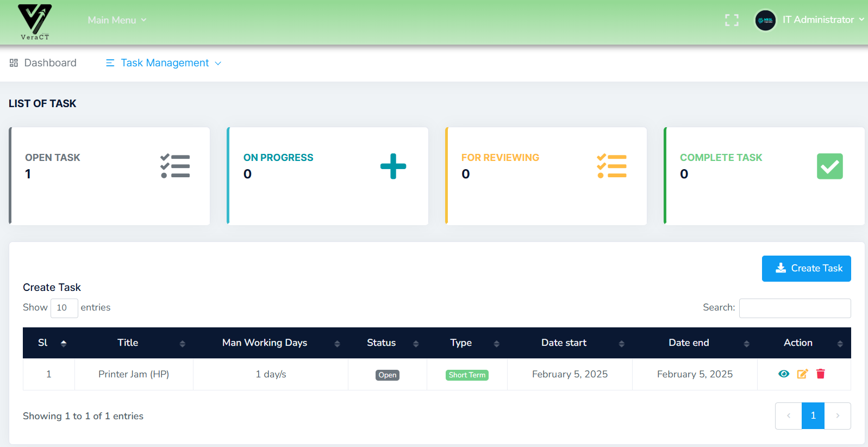Image resolution: width=868 pixels, height=447 pixels.
Task: Delete the Printer Jam (HP) task
Action: (x=821, y=374)
